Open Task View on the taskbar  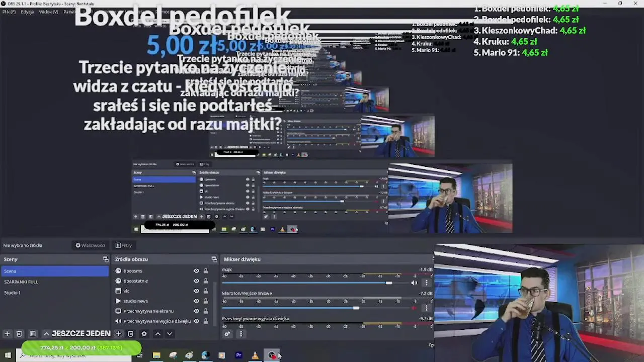click(x=139, y=355)
